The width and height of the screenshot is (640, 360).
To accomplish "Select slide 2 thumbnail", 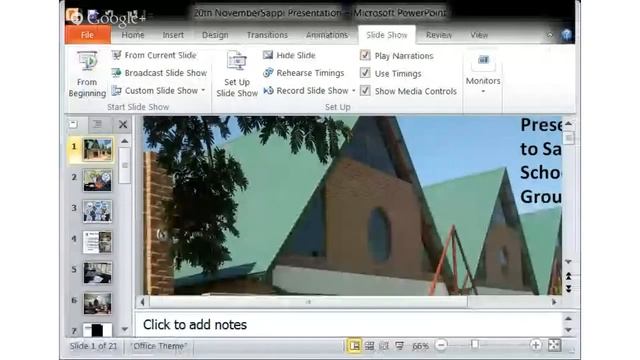I will (x=97, y=180).
